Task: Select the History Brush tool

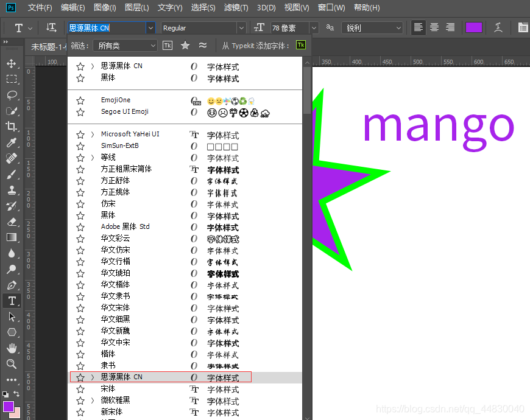Action: [12, 206]
